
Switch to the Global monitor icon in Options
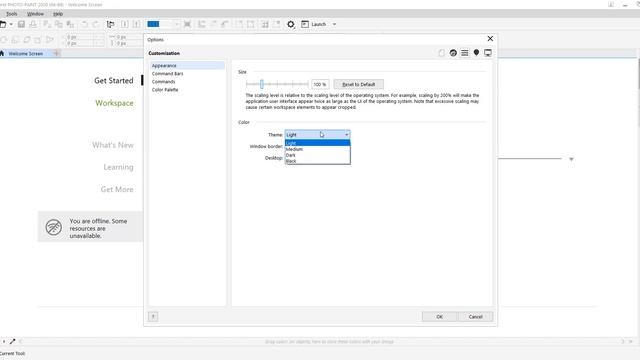coord(488,53)
